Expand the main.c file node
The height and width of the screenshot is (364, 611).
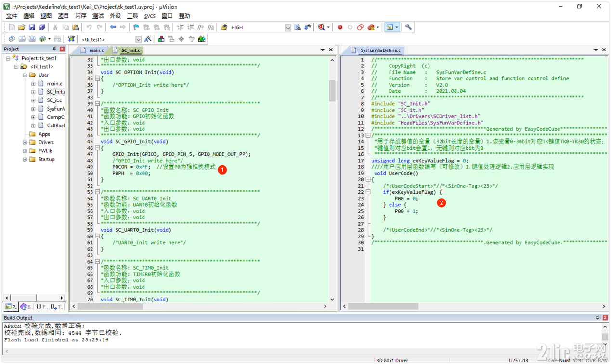click(x=33, y=84)
